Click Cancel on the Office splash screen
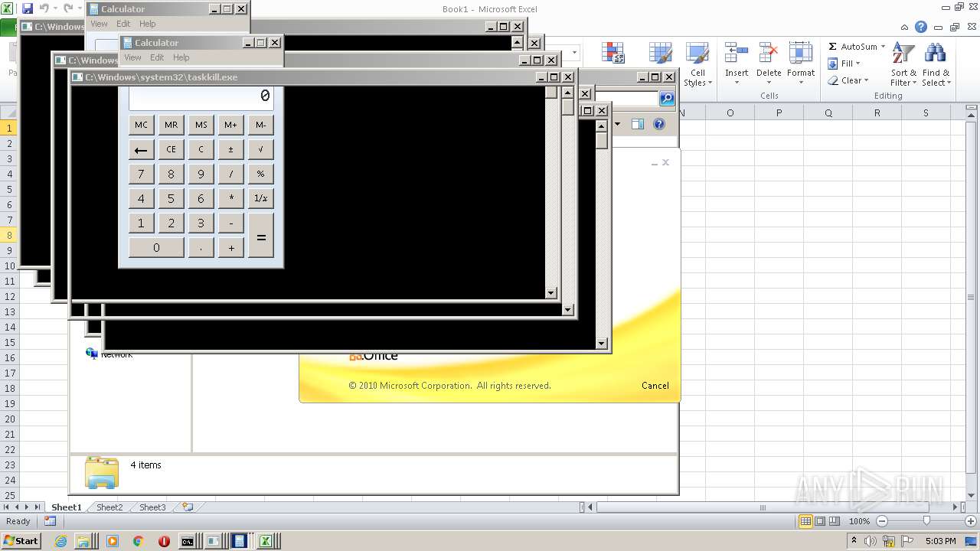The width and height of the screenshot is (980, 551). (655, 386)
